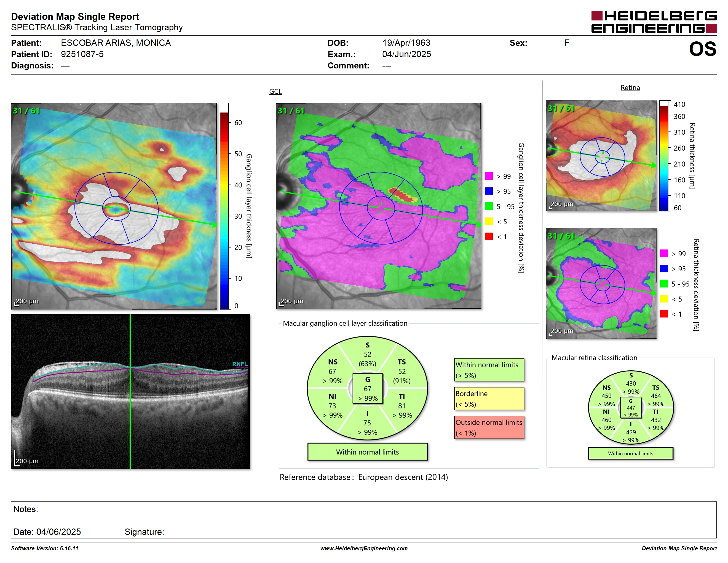Click the Retina sector NI value 460

click(x=606, y=420)
